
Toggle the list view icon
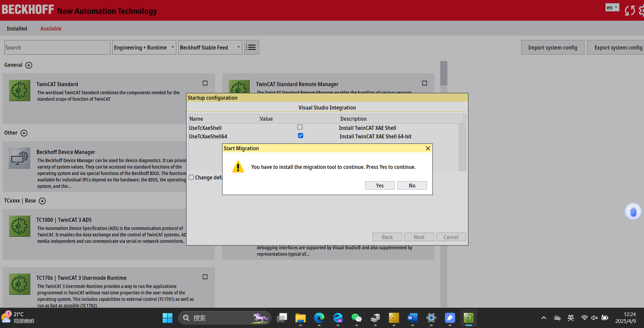252,47
